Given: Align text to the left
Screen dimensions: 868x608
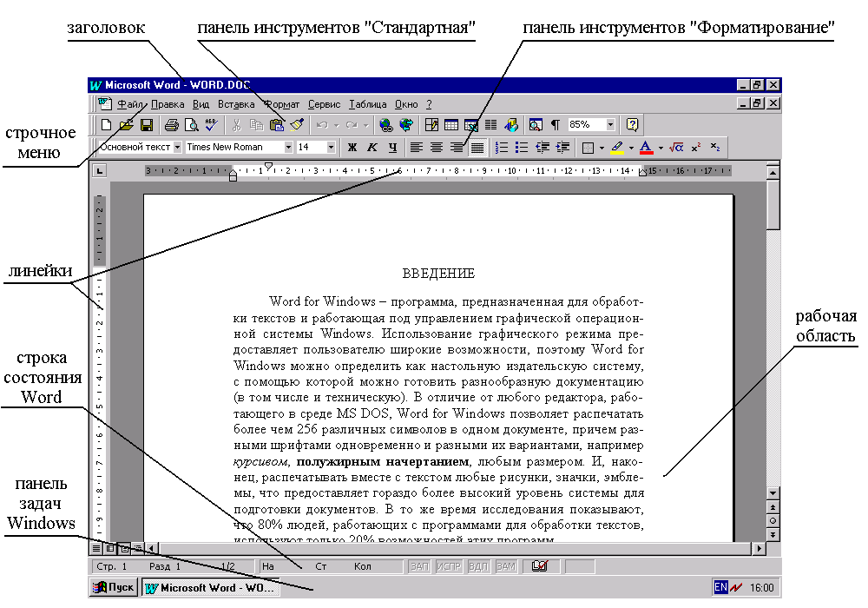Looking at the screenshot, I should pos(417,148).
